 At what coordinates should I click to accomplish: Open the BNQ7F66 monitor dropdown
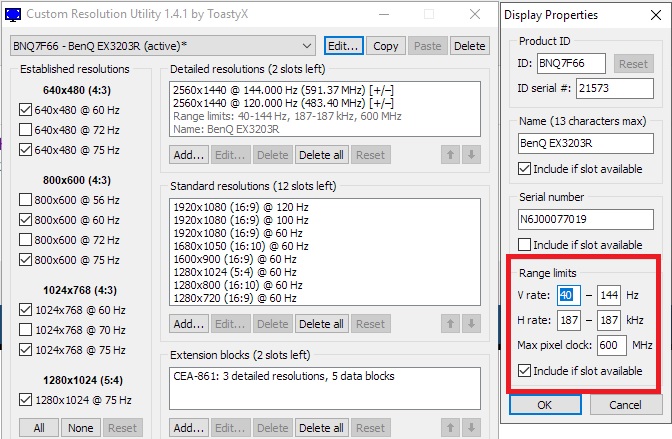[163, 46]
